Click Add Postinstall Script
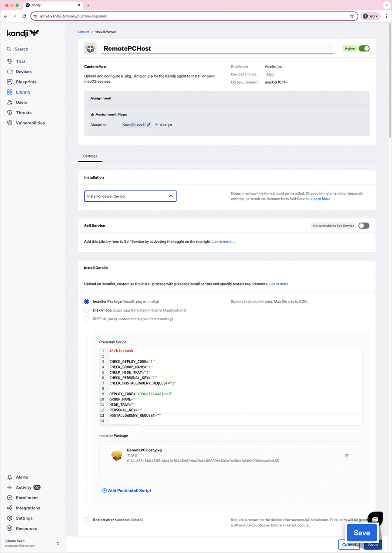This screenshot has width=392, height=553. [127, 491]
